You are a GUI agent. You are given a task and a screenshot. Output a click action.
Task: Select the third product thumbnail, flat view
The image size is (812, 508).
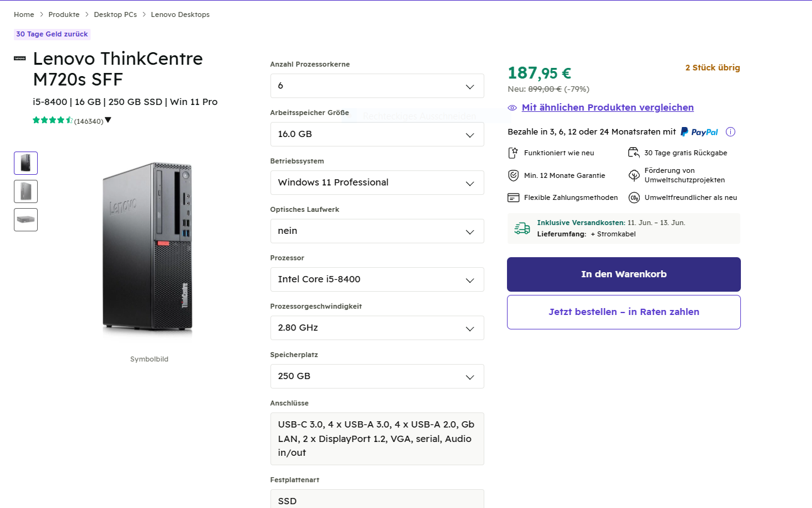point(26,219)
